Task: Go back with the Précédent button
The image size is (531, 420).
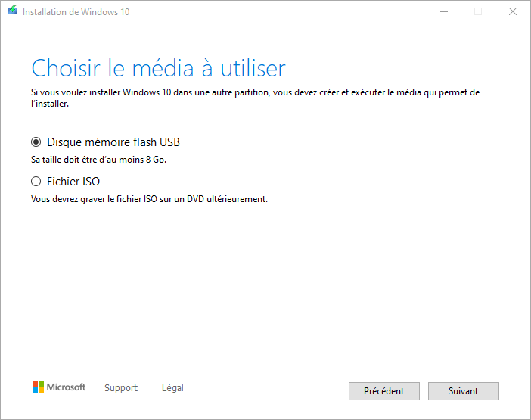Action: [384, 391]
